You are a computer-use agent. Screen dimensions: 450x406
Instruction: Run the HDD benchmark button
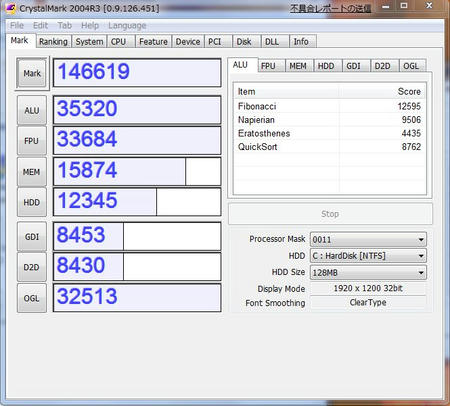click(x=32, y=202)
